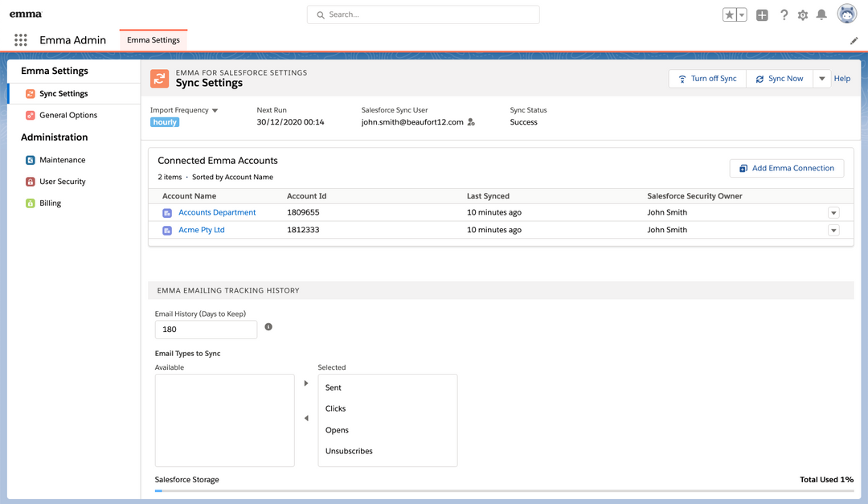Expand the dropdown next to Sync Now
The height and width of the screenshot is (504, 868).
pyautogui.click(x=821, y=79)
